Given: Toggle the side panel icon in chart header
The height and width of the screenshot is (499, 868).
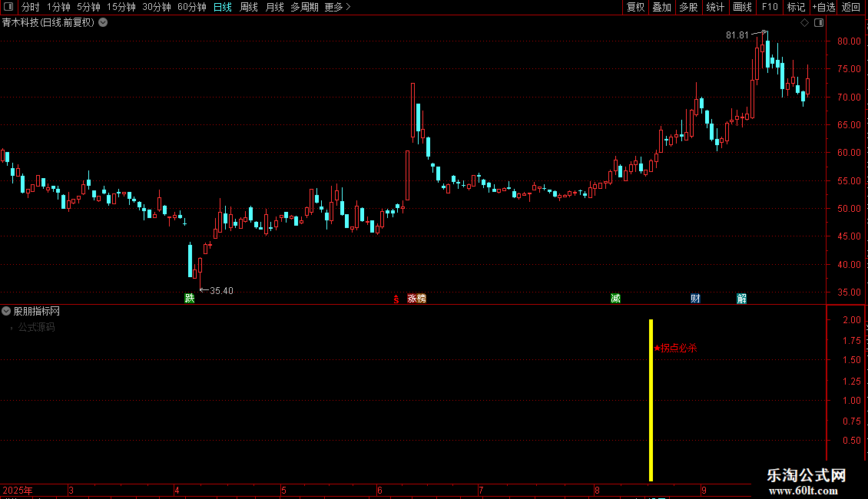Looking at the screenshot, I should tap(819, 23).
